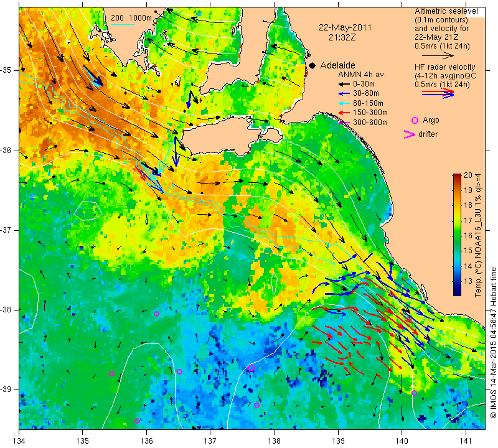Click the '80-150m' depth label
Screen dimensions: 498x448
[x=368, y=103]
